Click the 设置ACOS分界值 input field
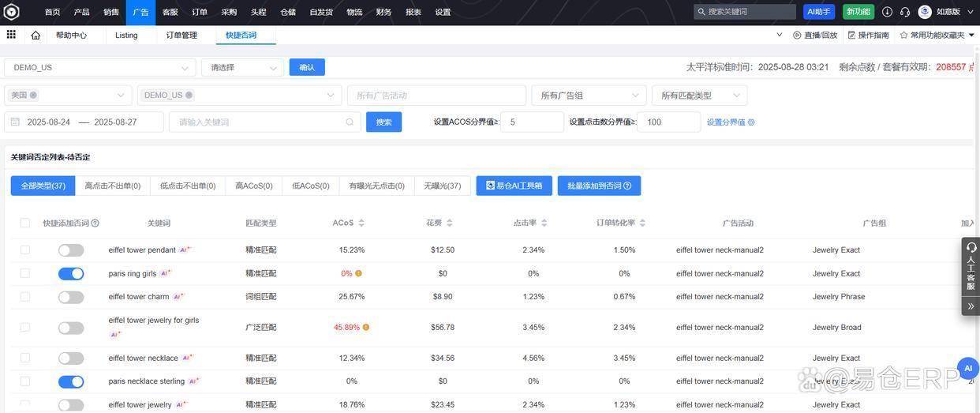980x413 pixels. [x=532, y=122]
